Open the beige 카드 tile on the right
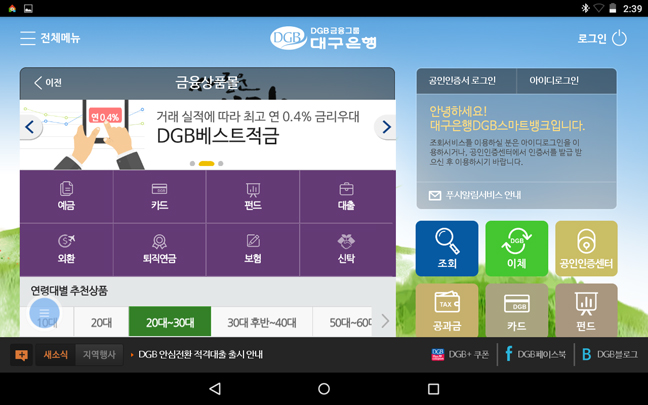Viewport: 648px width, 405px height. coord(517,310)
